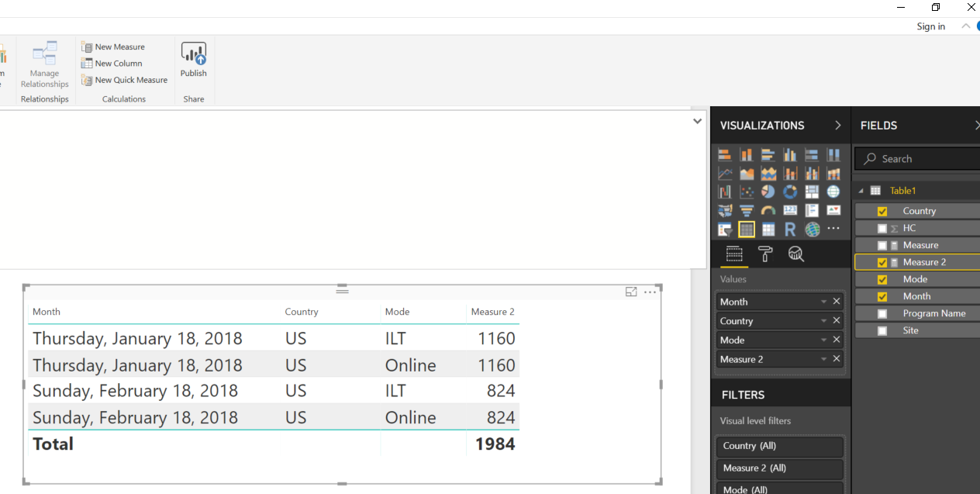Open dropdown for Measure 2 in Values
The height and width of the screenshot is (494, 980).
click(823, 359)
